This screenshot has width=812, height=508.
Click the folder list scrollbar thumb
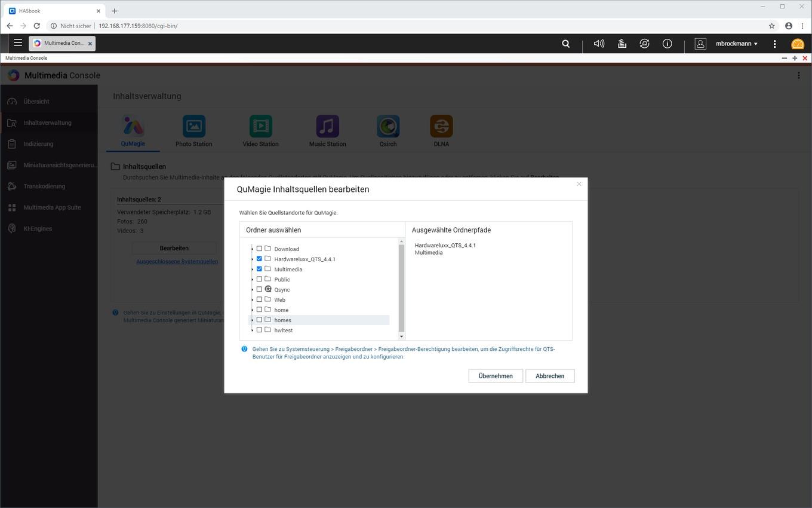401,288
